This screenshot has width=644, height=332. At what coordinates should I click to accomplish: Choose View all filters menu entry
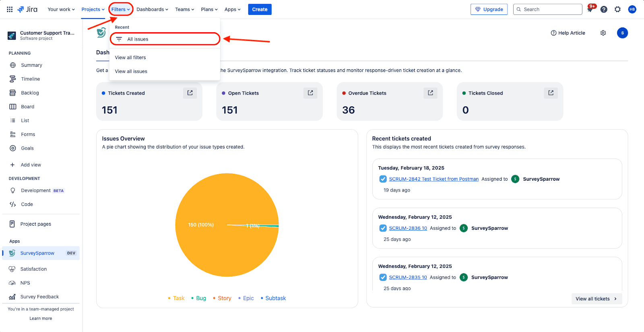(x=130, y=58)
